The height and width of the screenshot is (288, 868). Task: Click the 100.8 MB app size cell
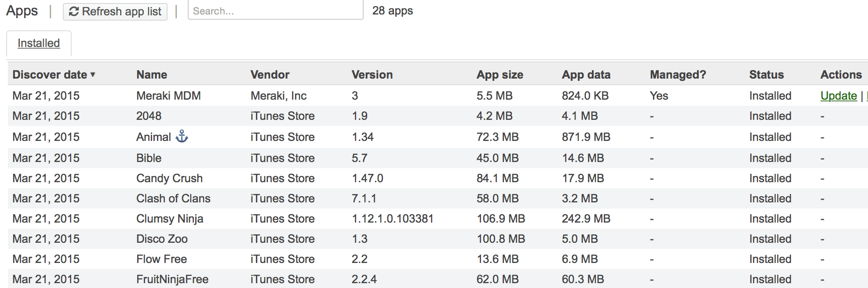click(x=501, y=239)
